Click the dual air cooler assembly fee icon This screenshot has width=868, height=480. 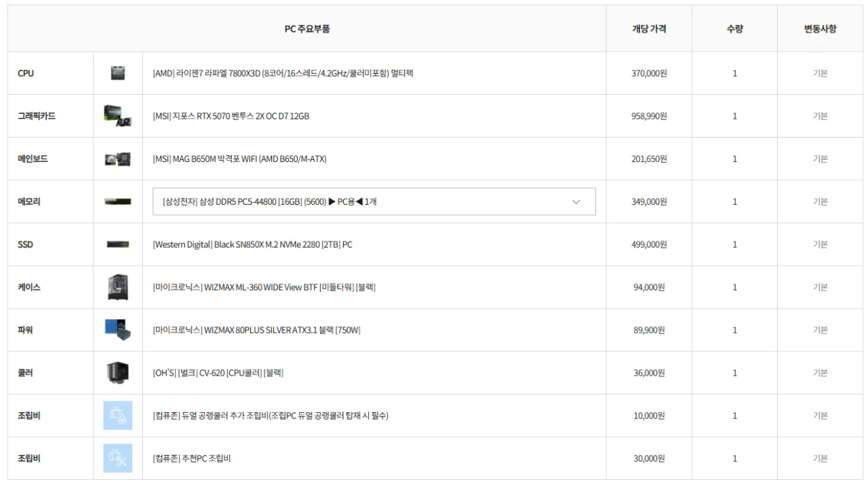point(118,416)
